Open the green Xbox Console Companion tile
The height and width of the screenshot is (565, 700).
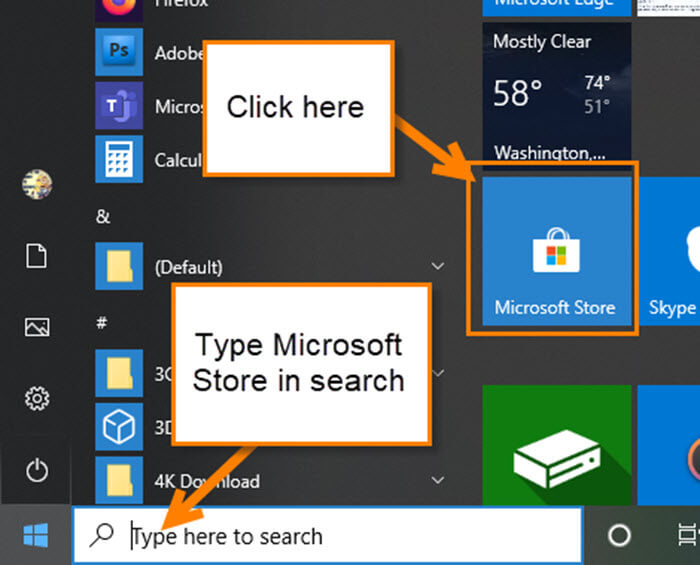[557, 445]
